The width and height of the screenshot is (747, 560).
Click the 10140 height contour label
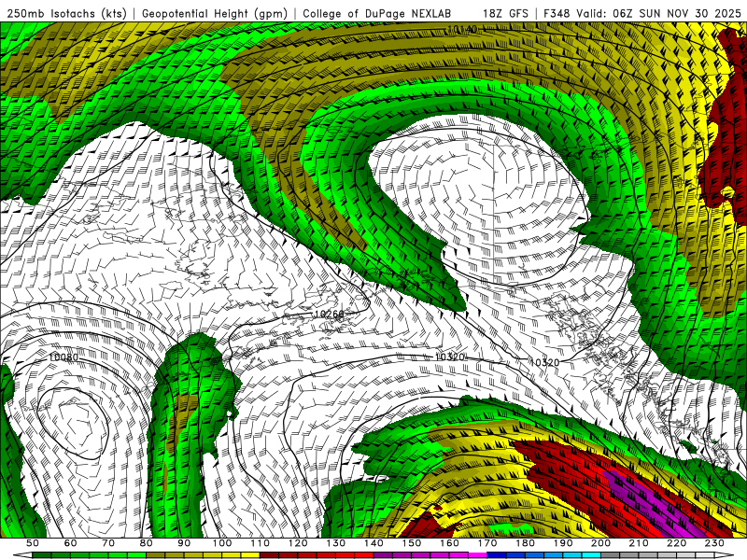click(x=461, y=30)
